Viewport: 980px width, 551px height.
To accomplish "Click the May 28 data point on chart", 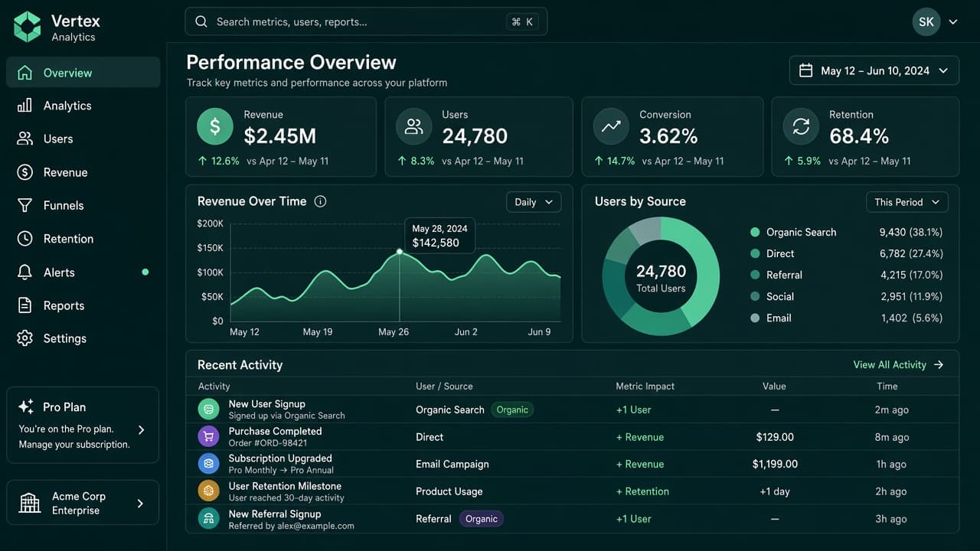I will [400, 252].
